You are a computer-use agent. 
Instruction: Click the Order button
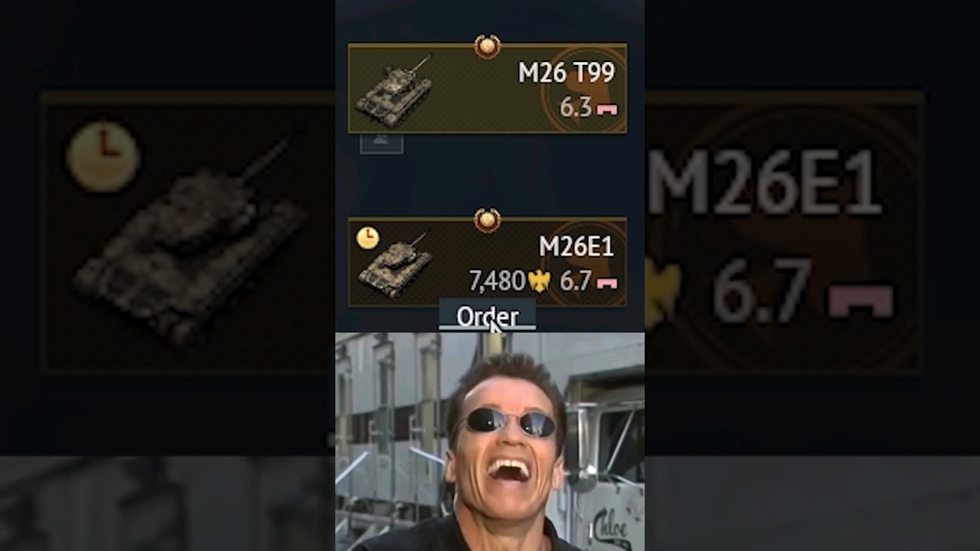487,316
